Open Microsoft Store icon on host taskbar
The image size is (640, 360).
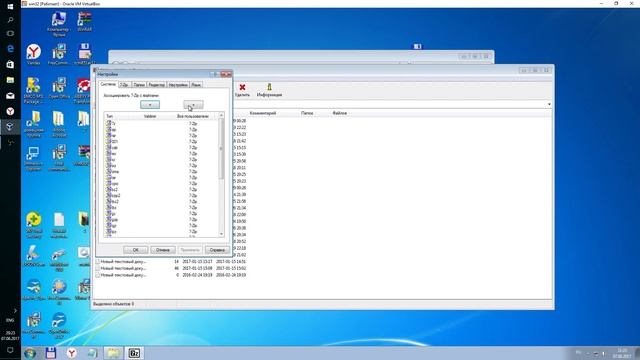[10, 64]
